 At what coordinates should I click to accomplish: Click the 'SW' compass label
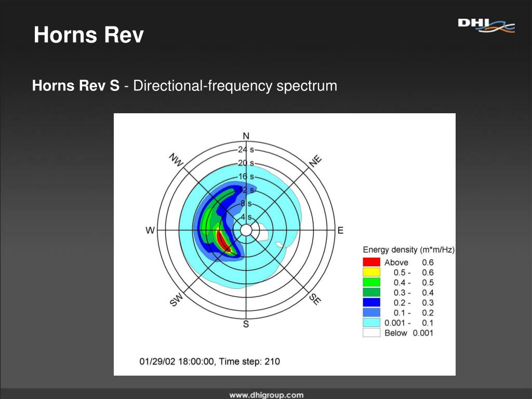click(177, 300)
